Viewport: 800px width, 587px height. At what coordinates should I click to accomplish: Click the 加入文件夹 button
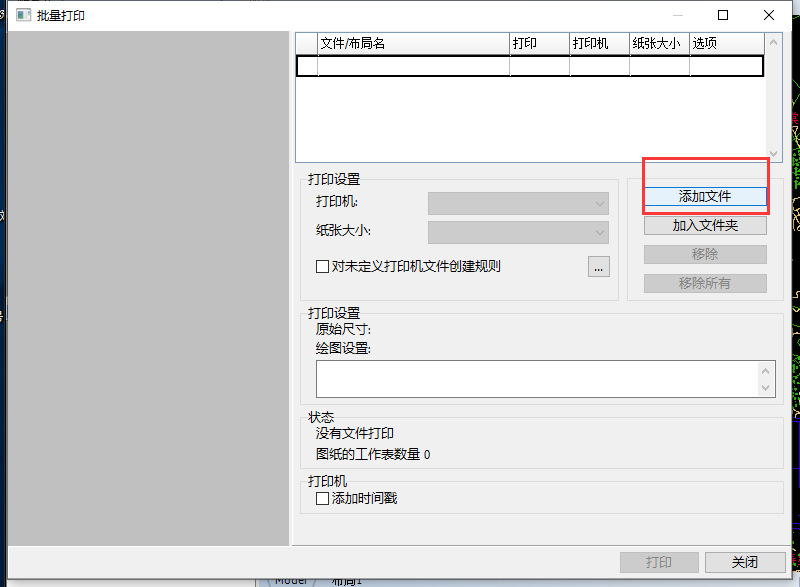pyautogui.click(x=705, y=225)
